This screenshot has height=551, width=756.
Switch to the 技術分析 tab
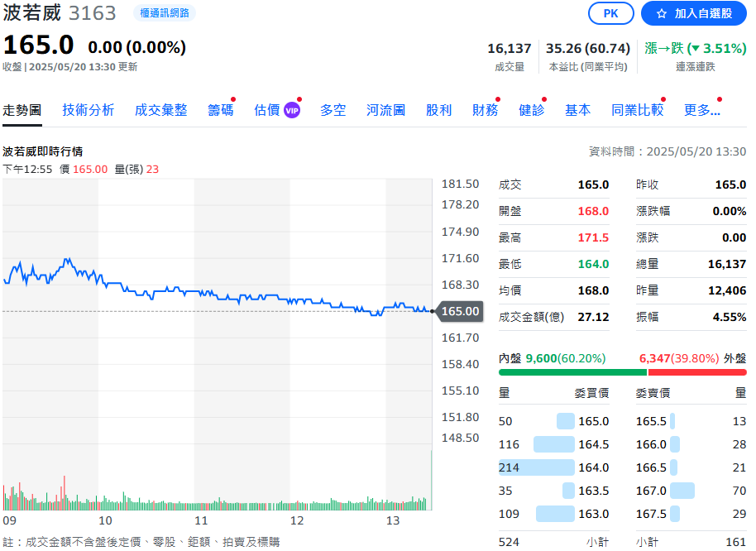click(89, 110)
